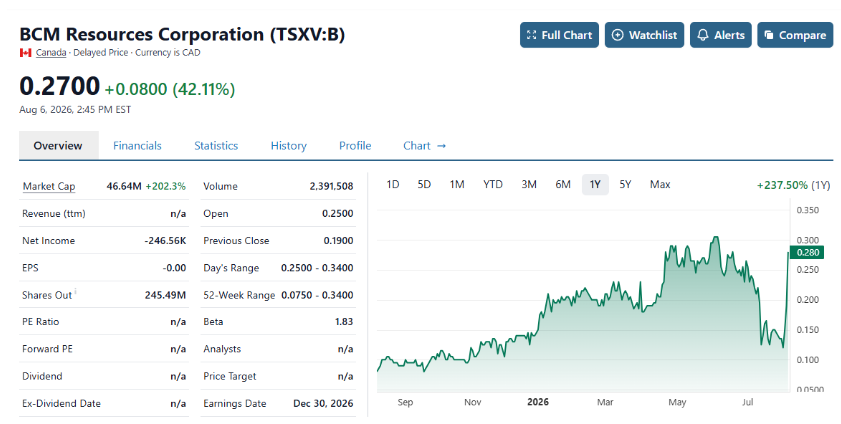Click the Shares Out info icon
Viewport: 841px width, 424px height.
76,291
